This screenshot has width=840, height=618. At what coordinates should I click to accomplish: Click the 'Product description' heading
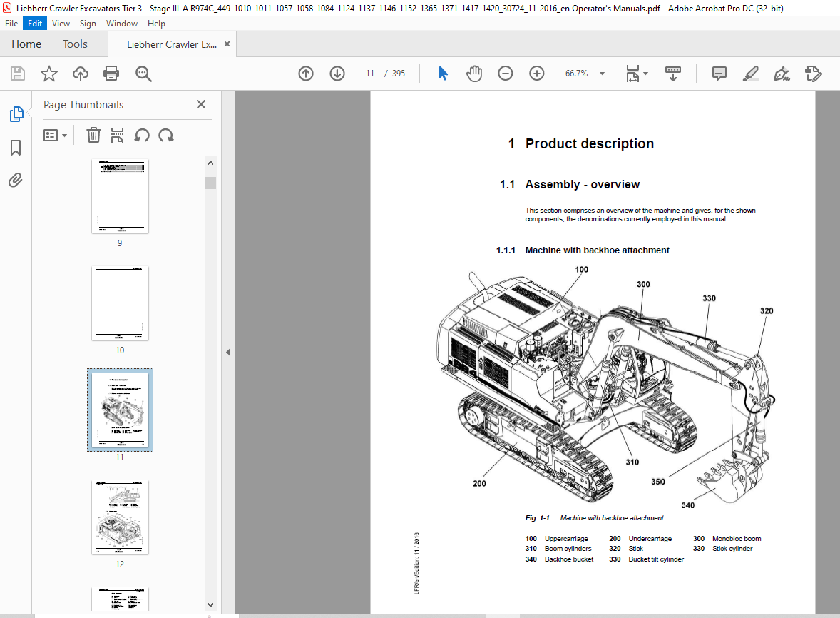[x=589, y=143]
